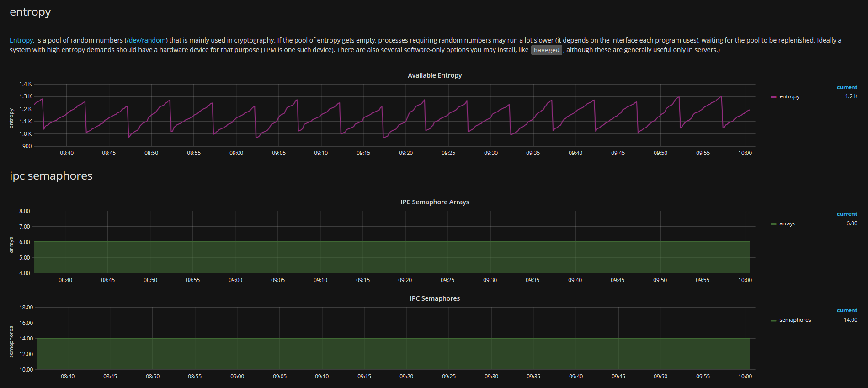Click the 1.4 K y-axis label
The width and height of the screenshot is (868, 388).
pos(26,84)
